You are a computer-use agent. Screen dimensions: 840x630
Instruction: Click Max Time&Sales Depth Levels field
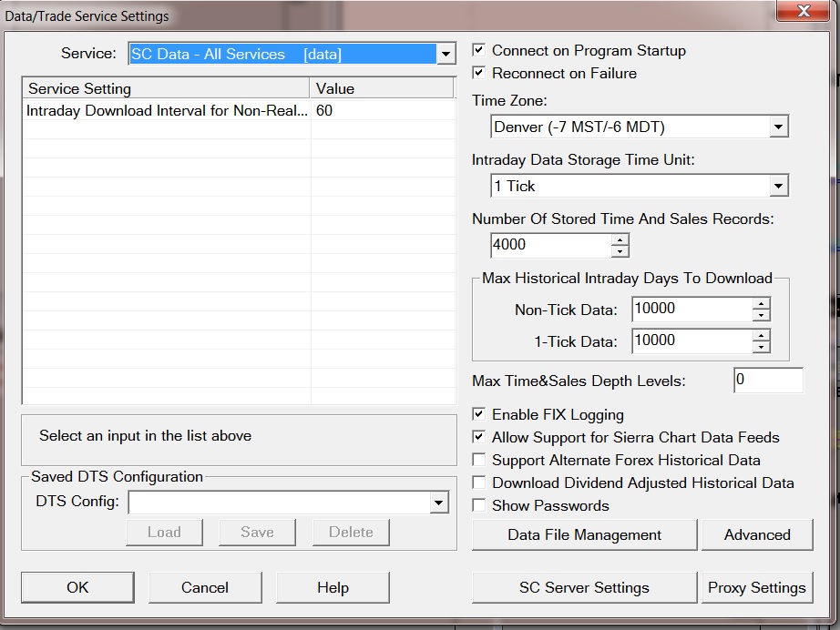(x=768, y=380)
